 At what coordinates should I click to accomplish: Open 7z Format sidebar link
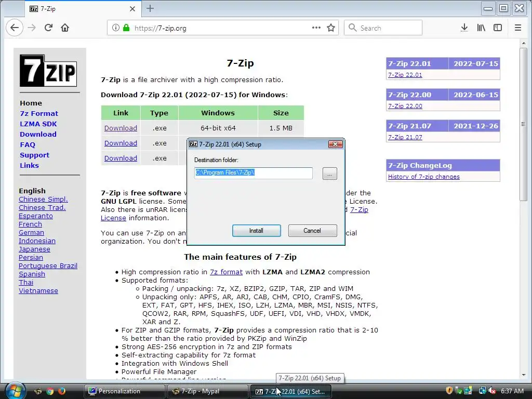click(x=39, y=114)
